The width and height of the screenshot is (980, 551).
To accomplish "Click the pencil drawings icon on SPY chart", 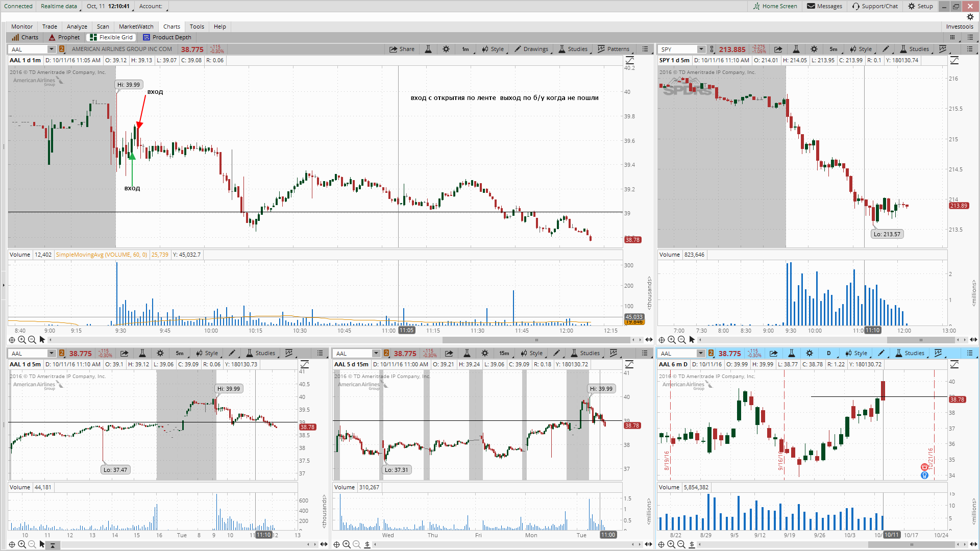I will click(886, 49).
